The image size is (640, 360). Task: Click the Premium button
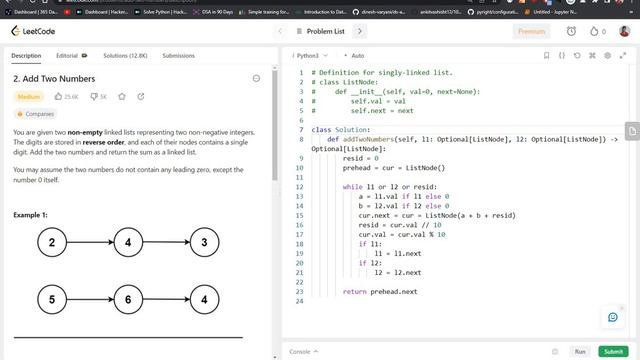(x=531, y=31)
